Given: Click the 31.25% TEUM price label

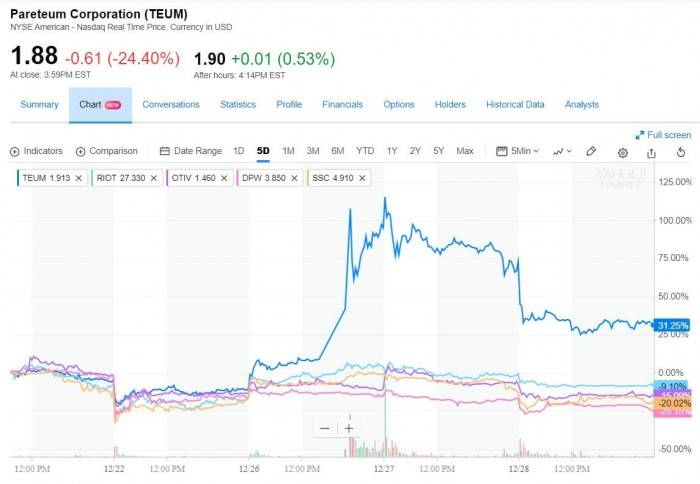Looking at the screenshot, I should click(672, 325).
